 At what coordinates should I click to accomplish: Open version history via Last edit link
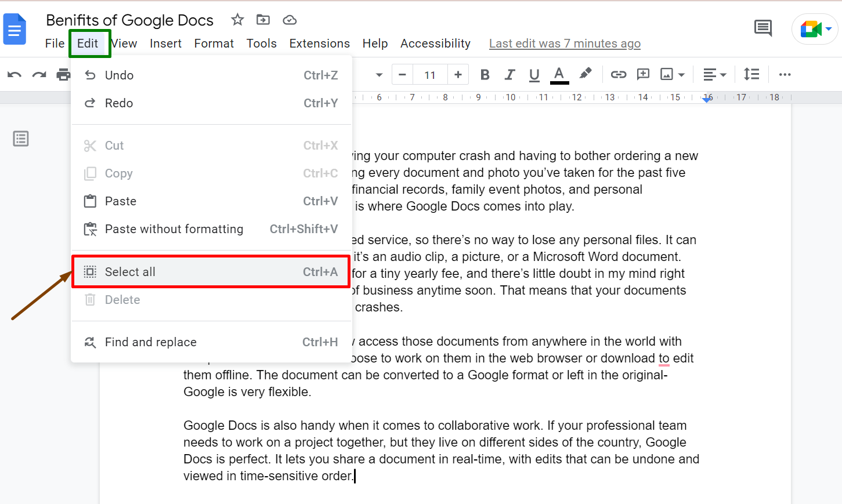[564, 43]
